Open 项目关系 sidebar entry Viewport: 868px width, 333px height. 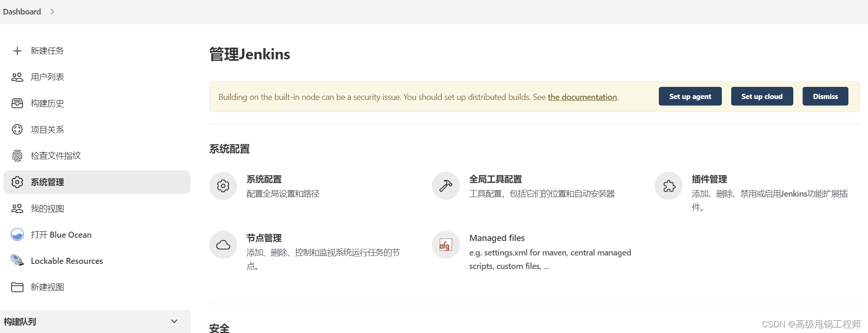[x=97, y=129]
